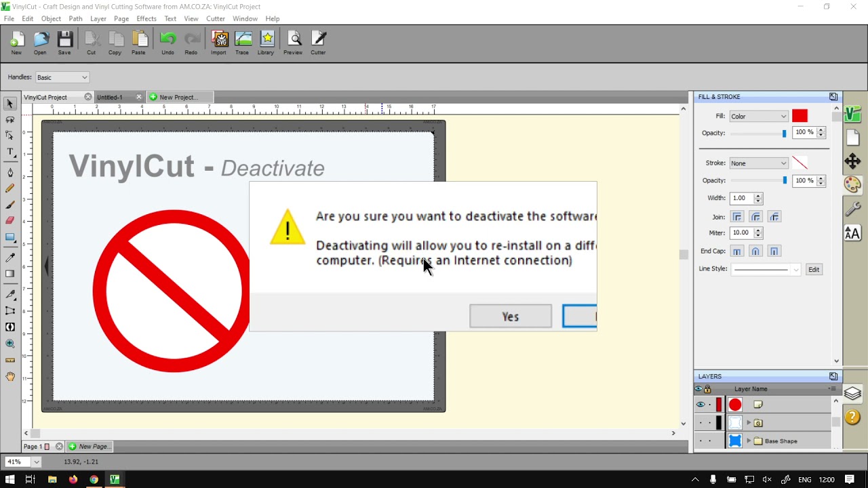Click the Stroke color swatch with red slash
Screen dimensions: 868x488
pyautogui.click(x=800, y=163)
